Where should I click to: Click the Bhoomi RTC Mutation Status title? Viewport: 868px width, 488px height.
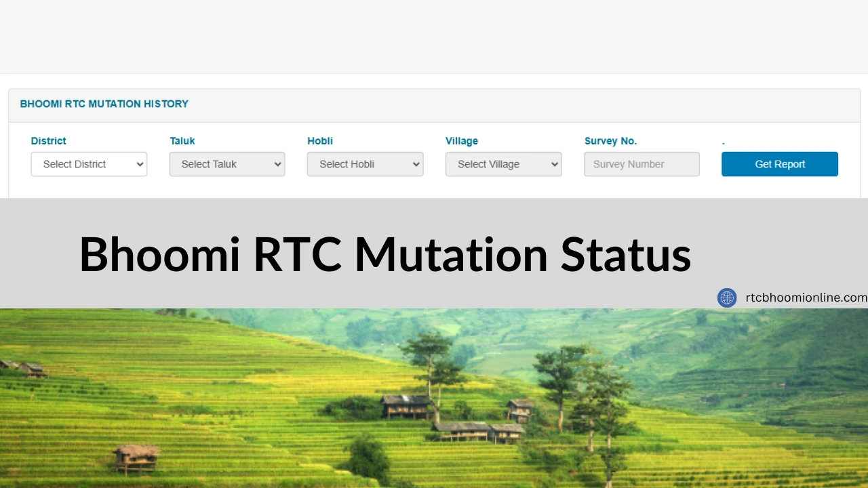pos(385,255)
